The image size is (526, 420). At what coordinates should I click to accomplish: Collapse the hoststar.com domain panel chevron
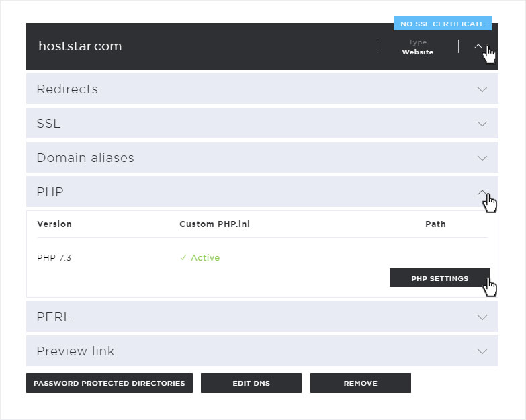(x=478, y=46)
